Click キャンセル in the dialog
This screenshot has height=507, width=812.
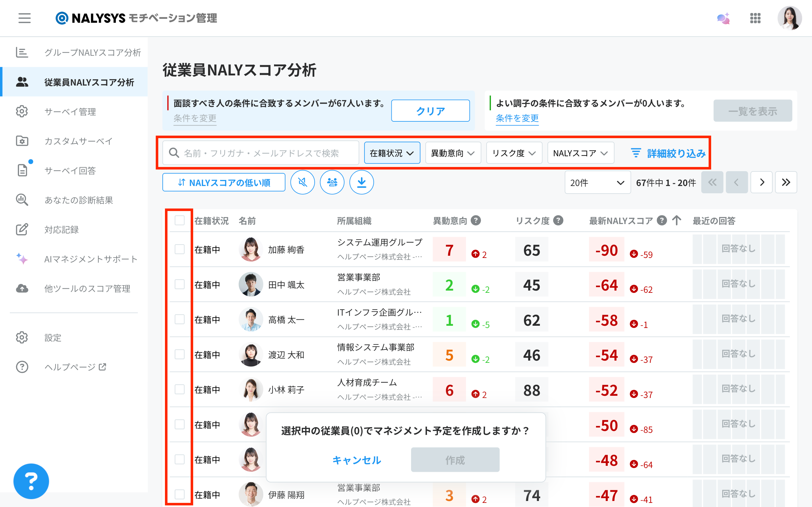(356, 460)
